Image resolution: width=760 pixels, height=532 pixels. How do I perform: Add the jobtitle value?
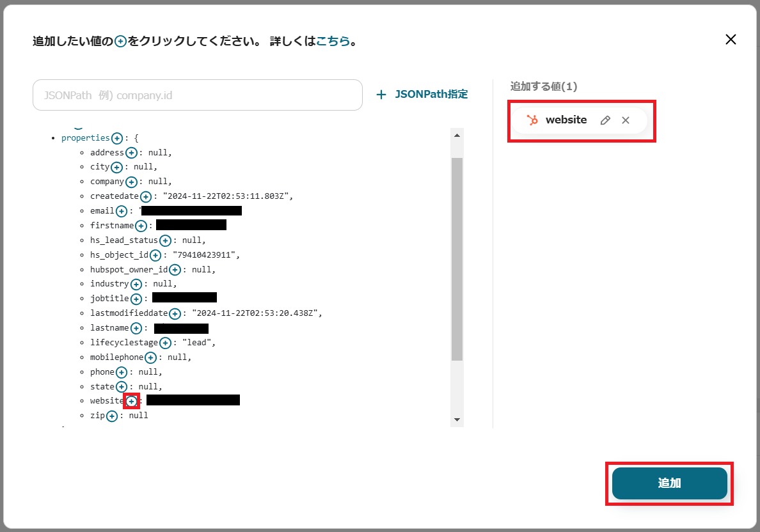point(136,299)
